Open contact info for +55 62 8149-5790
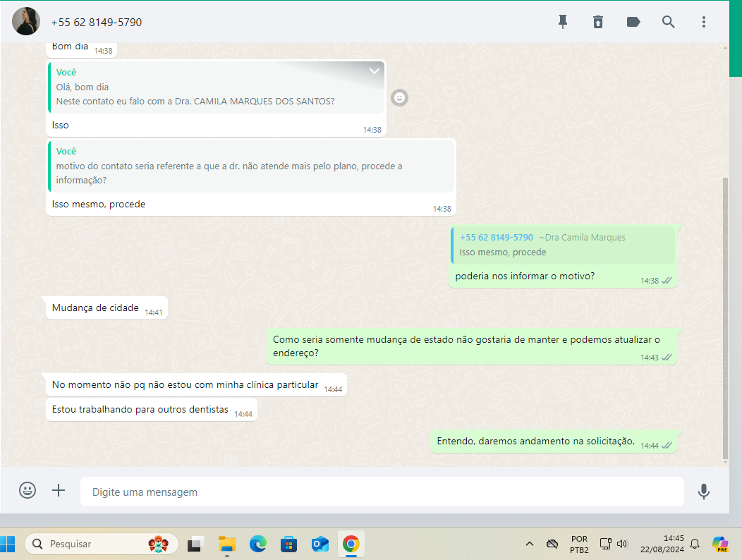Screen dimensions: 742x560 click(x=97, y=23)
